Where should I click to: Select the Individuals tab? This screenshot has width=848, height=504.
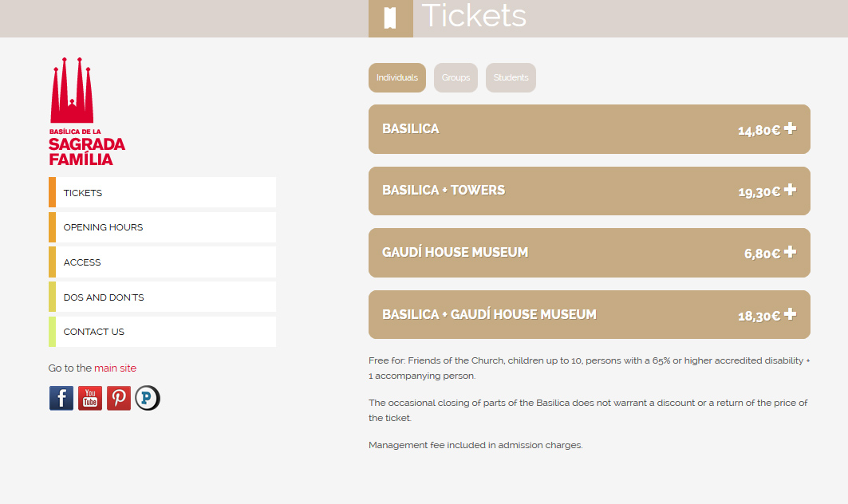coord(397,77)
